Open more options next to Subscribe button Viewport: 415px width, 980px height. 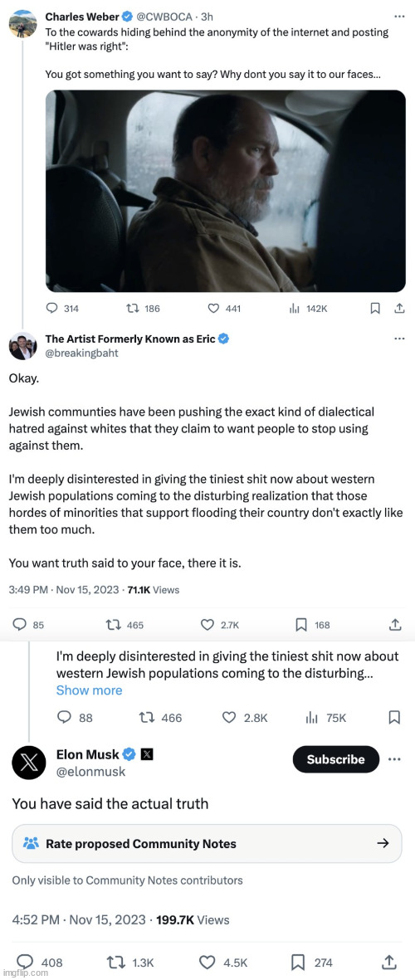point(394,759)
